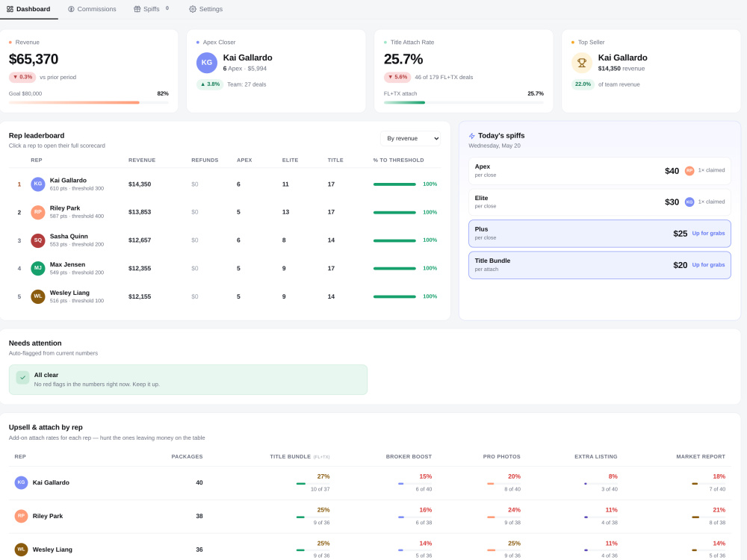Screen dimensions: 747x560
Task: Click the Dashboard grid icon
Action: coord(10,9)
